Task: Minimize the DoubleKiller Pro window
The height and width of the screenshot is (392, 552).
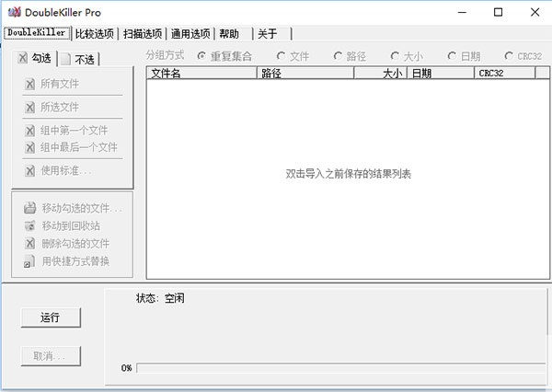Action: 462,12
